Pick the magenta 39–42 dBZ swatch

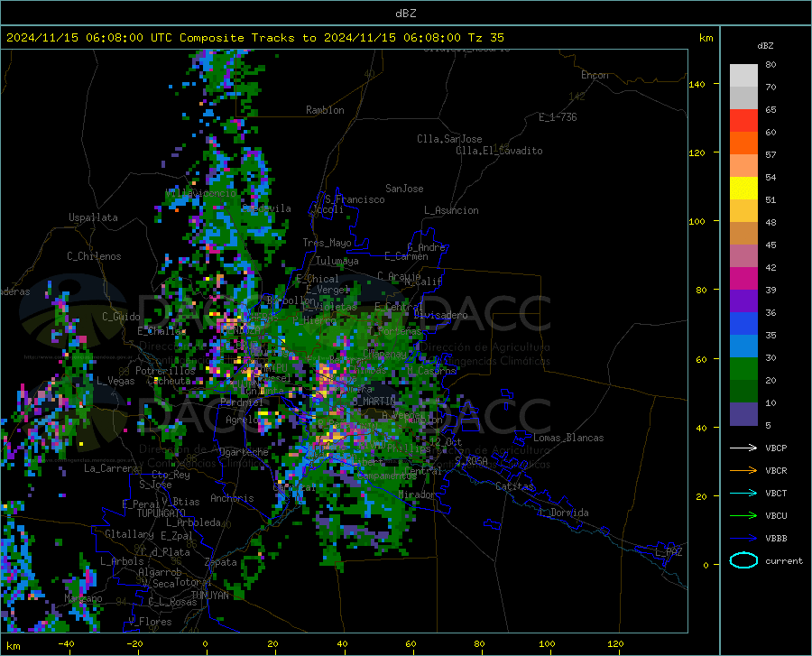[x=743, y=279]
